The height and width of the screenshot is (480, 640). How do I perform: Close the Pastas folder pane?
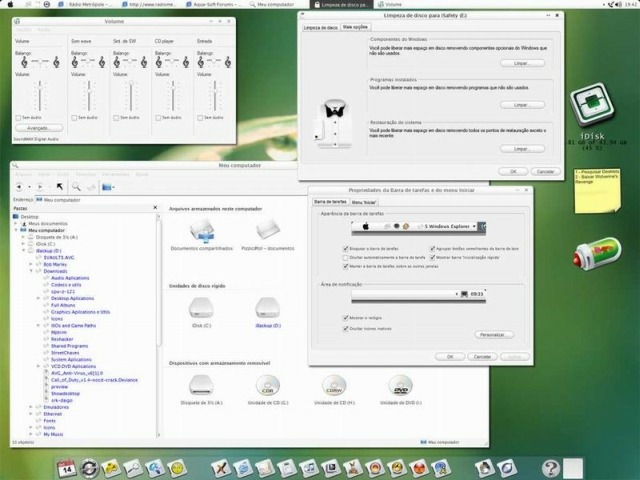tap(155, 208)
